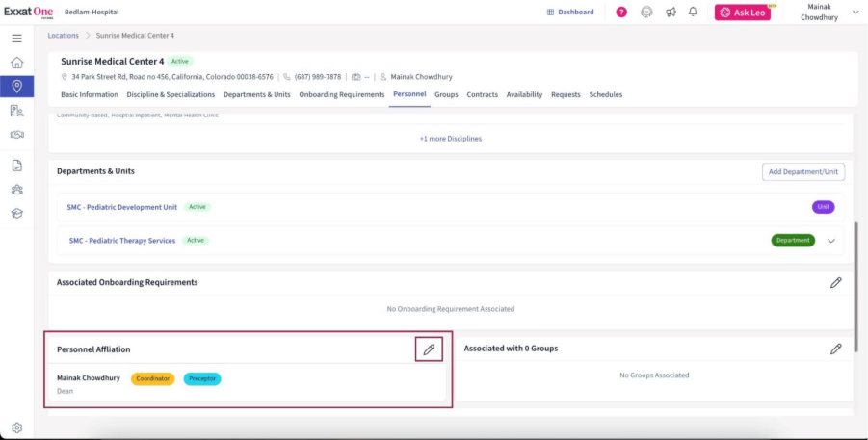Open the graduation cap icon in the sidebar
Viewport: 868px width, 440px height.
[x=16, y=214]
